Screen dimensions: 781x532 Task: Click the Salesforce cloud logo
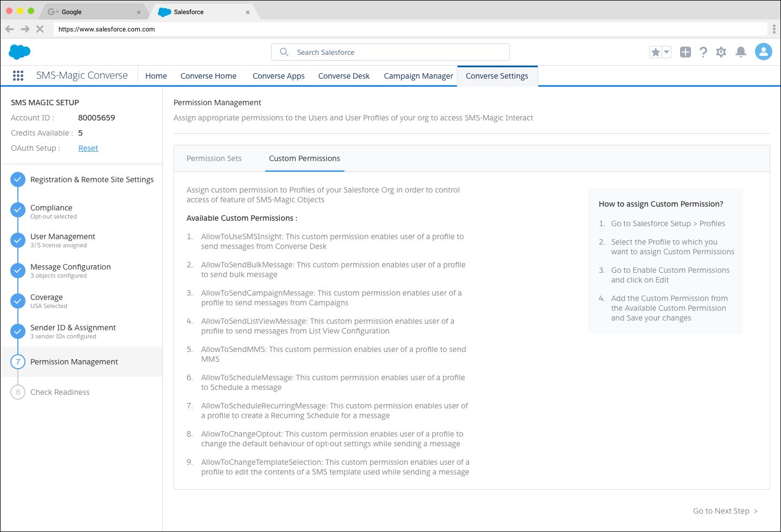point(20,52)
